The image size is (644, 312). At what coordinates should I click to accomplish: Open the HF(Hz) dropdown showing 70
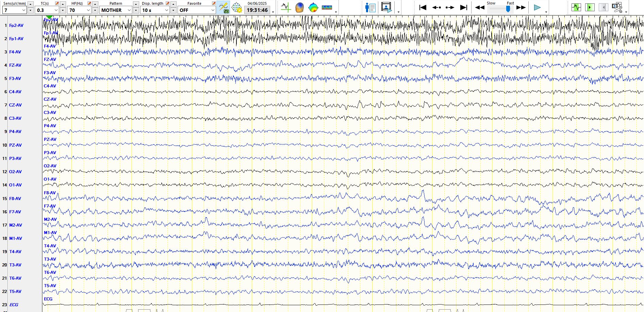tap(80, 10)
